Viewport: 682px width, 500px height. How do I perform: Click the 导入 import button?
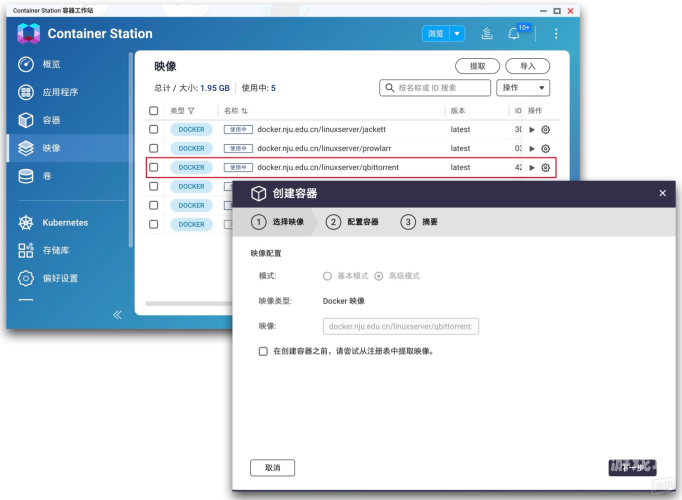(x=528, y=66)
